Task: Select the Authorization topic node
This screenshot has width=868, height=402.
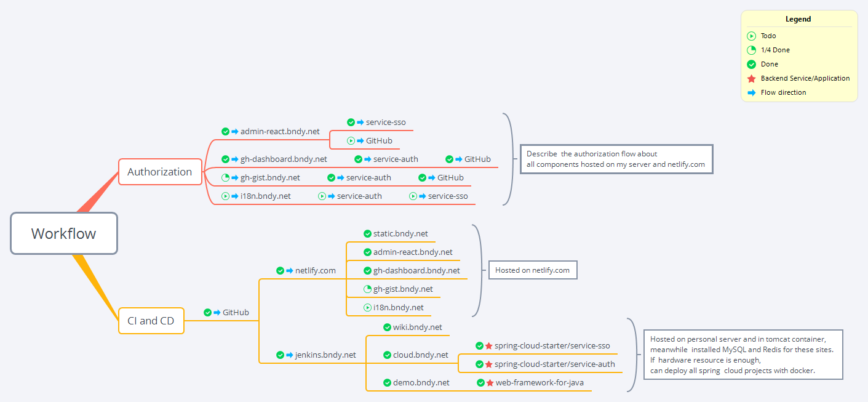Action: pyautogui.click(x=160, y=172)
